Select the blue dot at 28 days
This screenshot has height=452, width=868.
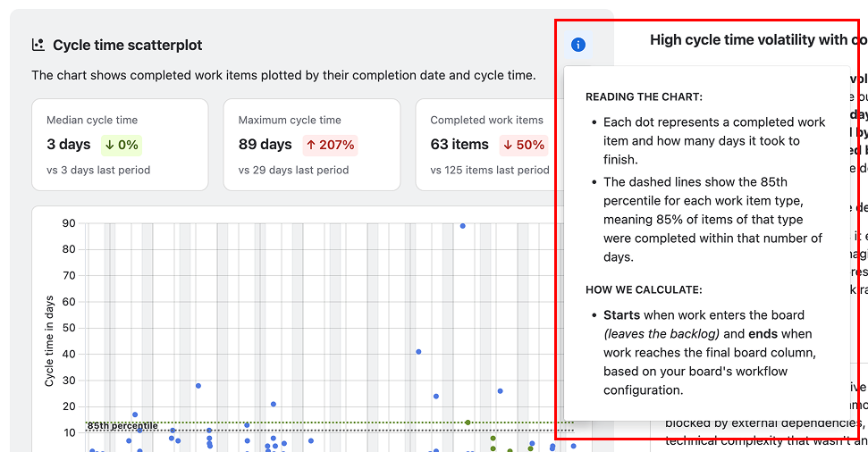tap(198, 386)
